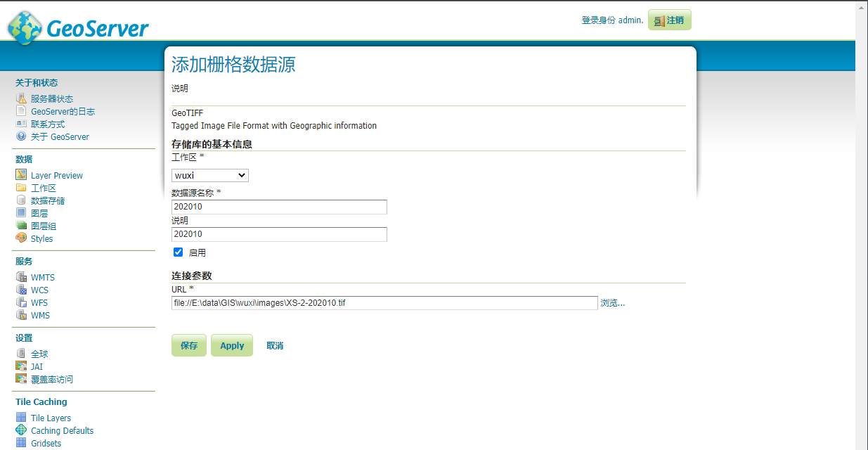Click the URL file path input field
This screenshot has width=868, height=450.
tap(384, 303)
